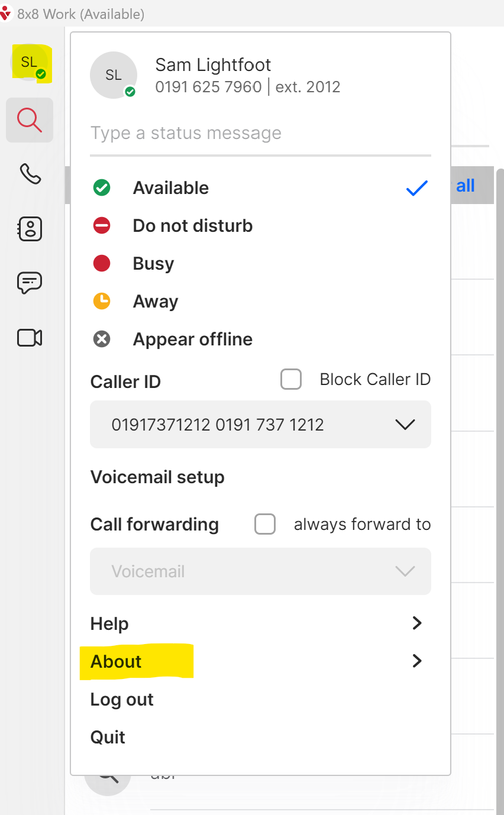Click the Sam Lightfoot name text
Image resolution: width=504 pixels, height=815 pixels.
(x=213, y=64)
